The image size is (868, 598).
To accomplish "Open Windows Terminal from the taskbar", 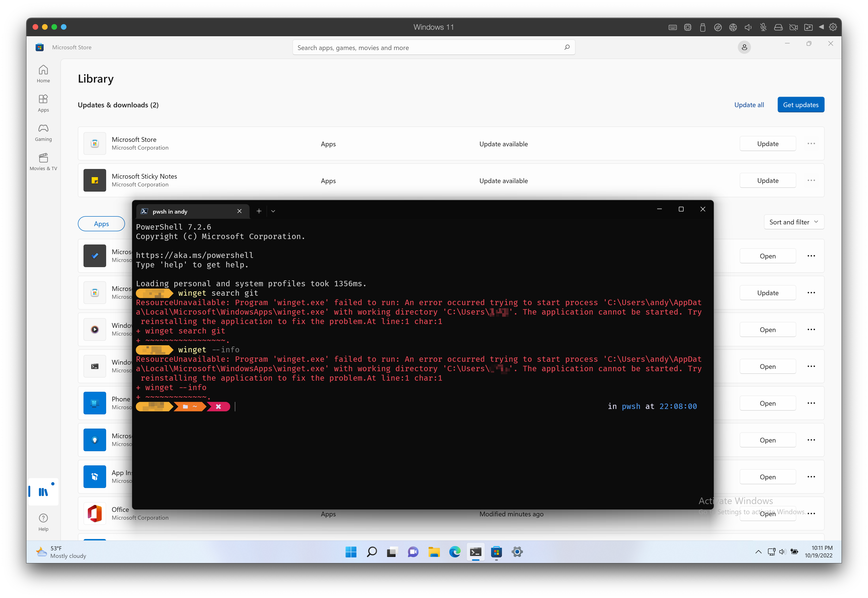I will click(x=476, y=552).
